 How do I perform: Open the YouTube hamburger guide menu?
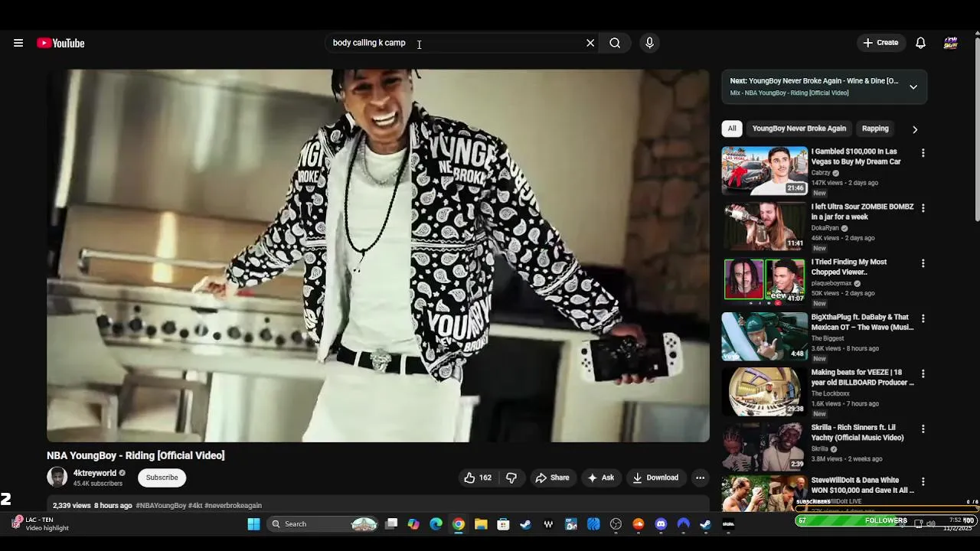(x=18, y=43)
